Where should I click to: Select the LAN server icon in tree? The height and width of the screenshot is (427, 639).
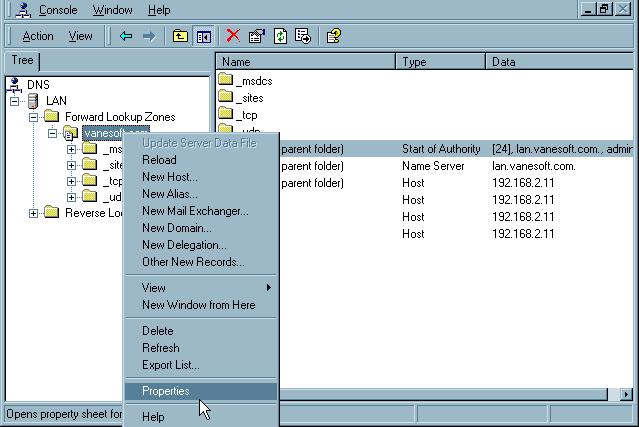(x=33, y=101)
